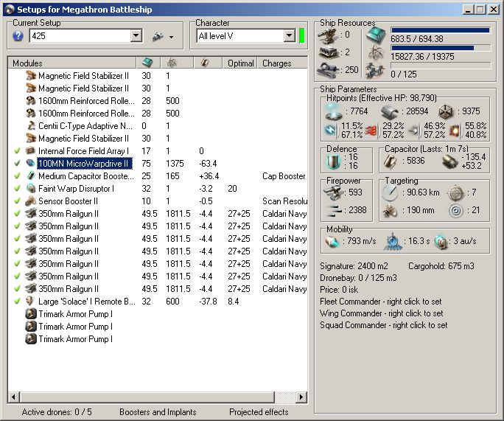The width and height of the screenshot is (504, 421).
Task: Expand the Character dropdown set to All level V
Action: [289, 36]
